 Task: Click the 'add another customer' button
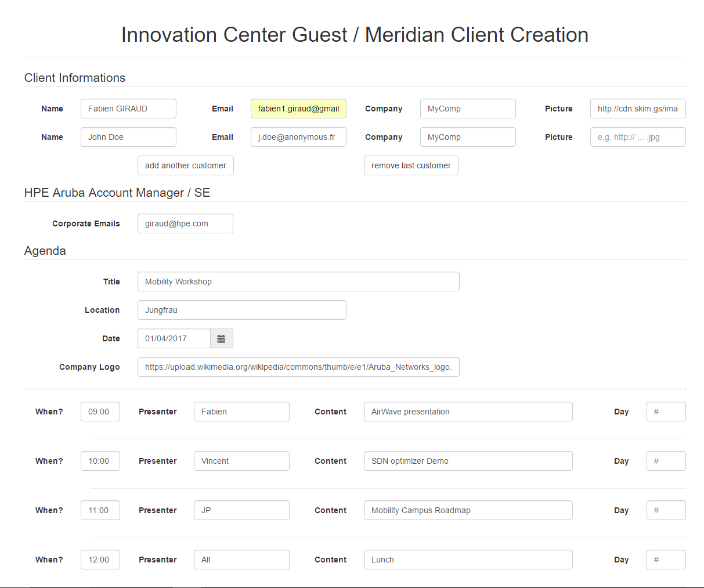point(186,165)
